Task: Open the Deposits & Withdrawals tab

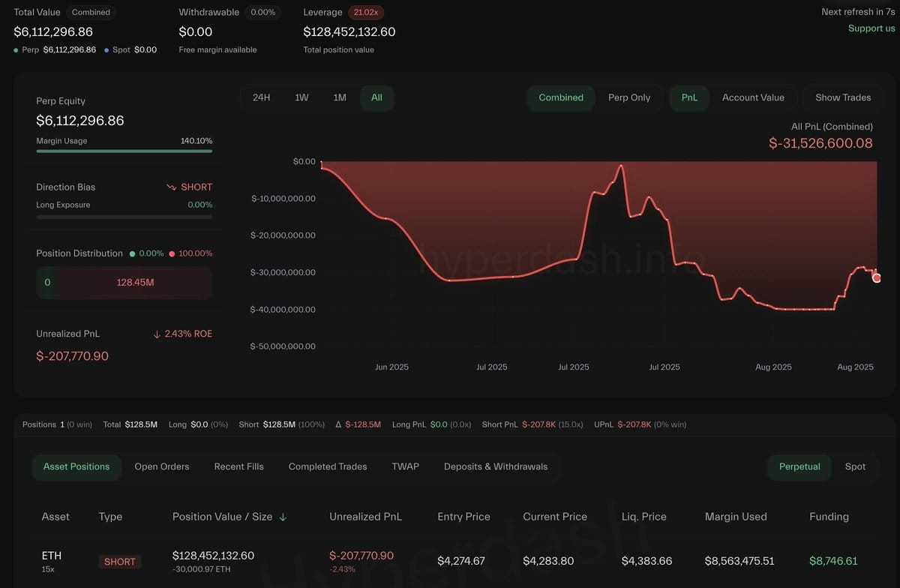Action: (x=496, y=466)
